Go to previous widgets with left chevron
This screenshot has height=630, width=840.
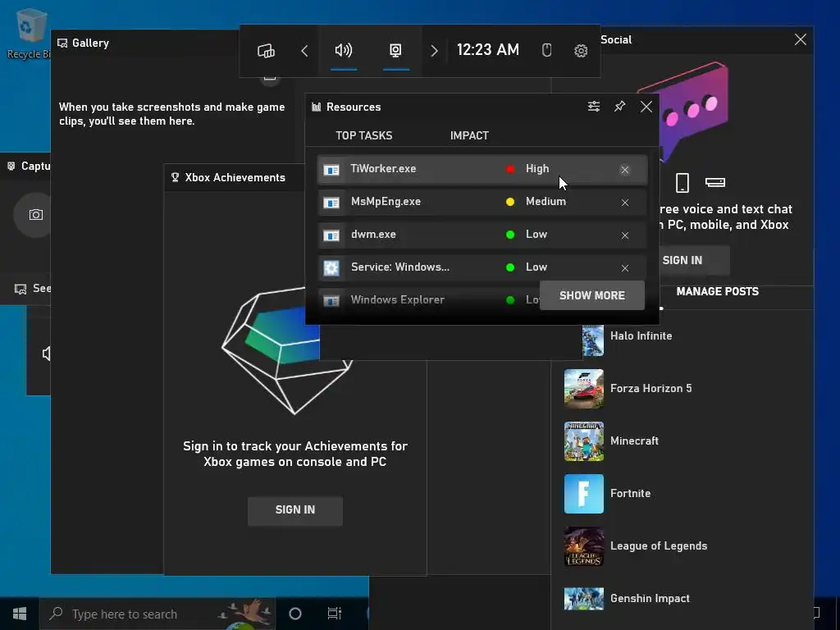click(x=304, y=51)
